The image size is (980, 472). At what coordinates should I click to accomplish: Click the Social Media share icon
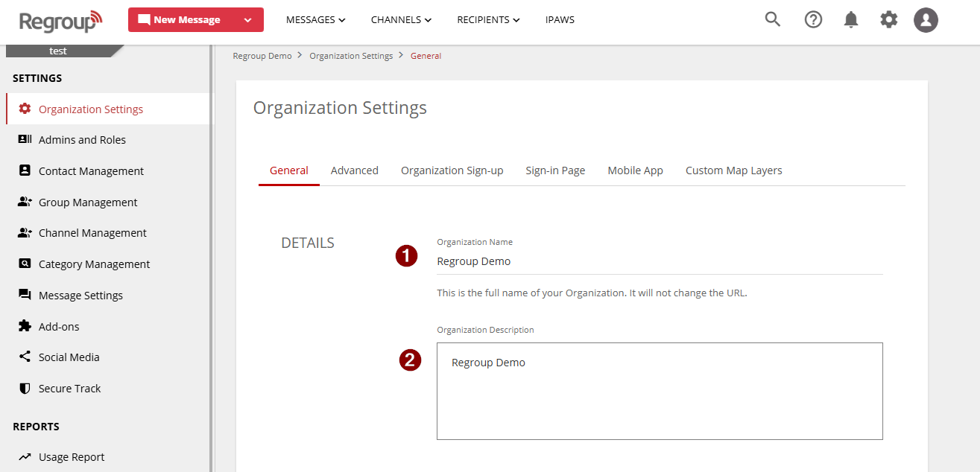pos(25,357)
